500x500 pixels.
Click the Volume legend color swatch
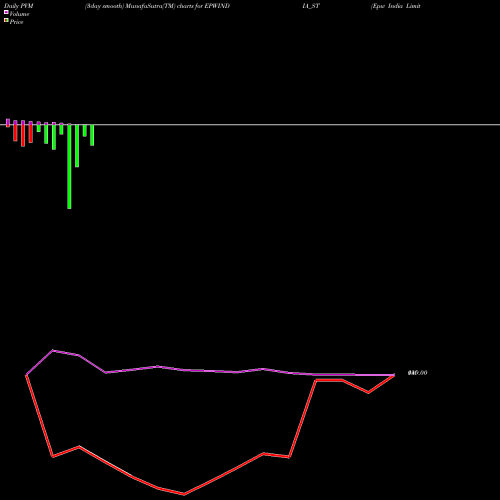click(x=6, y=12)
